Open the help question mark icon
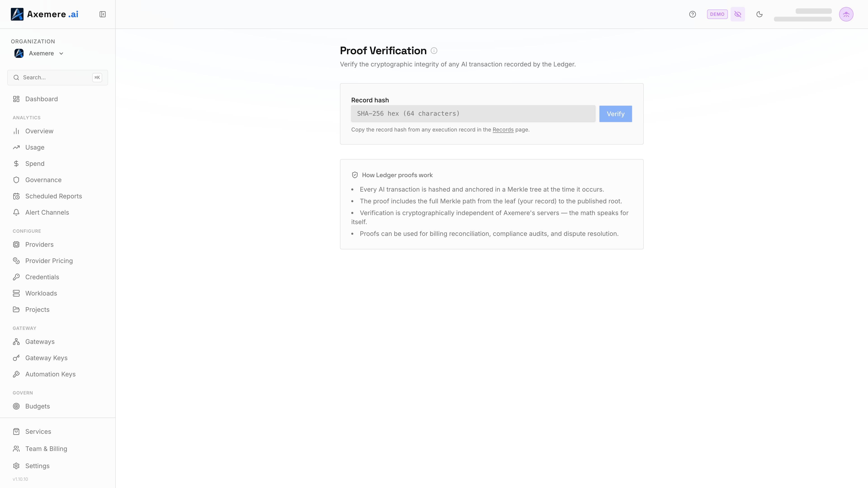Image resolution: width=868 pixels, height=488 pixels. [x=692, y=14]
